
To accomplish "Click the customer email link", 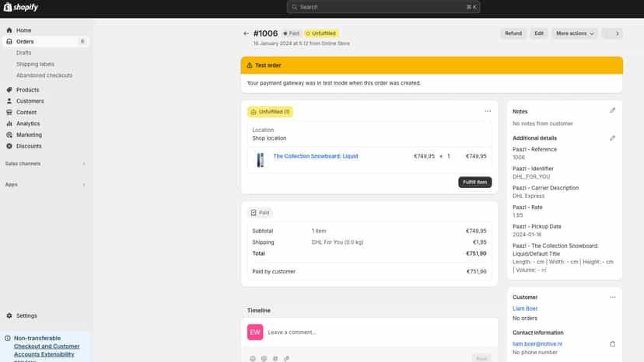I will pyautogui.click(x=537, y=344).
